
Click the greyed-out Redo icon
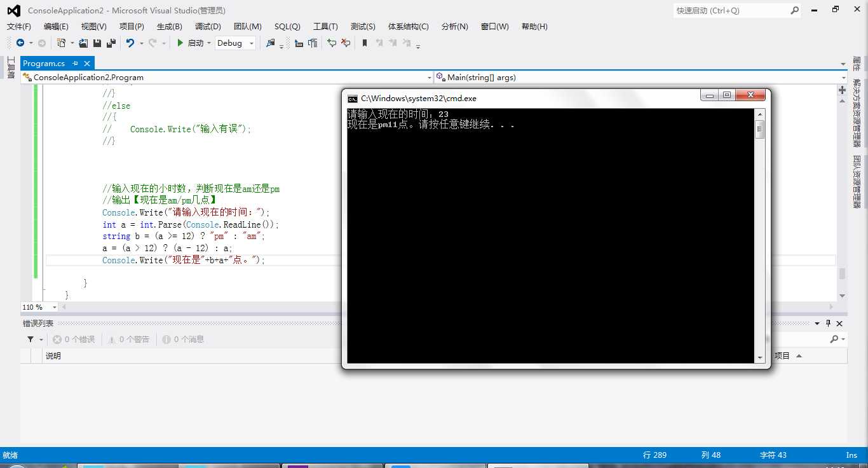pyautogui.click(x=153, y=43)
